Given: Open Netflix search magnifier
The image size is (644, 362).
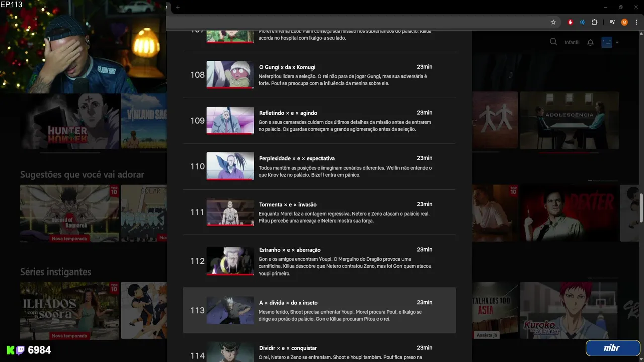Looking at the screenshot, I should tap(553, 42).
